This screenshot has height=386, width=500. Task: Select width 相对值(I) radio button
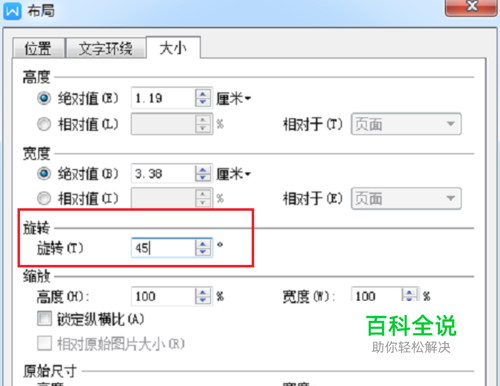tap(44, 199)
